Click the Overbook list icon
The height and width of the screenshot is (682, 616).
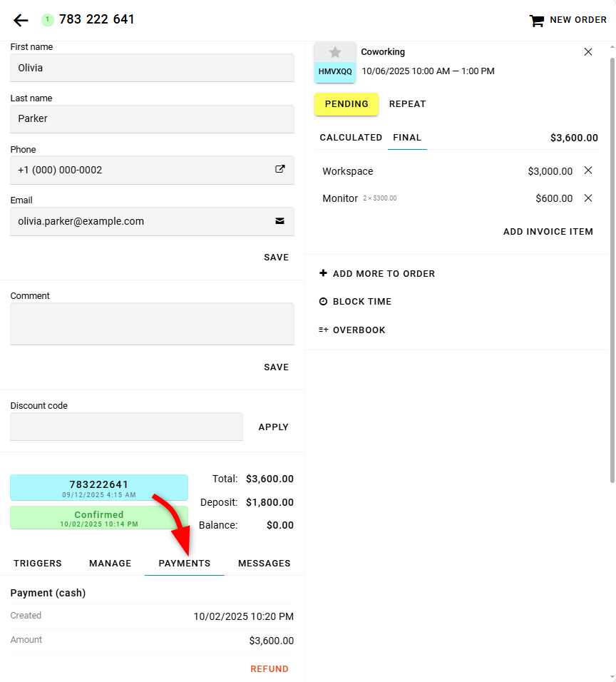[324, 330]
